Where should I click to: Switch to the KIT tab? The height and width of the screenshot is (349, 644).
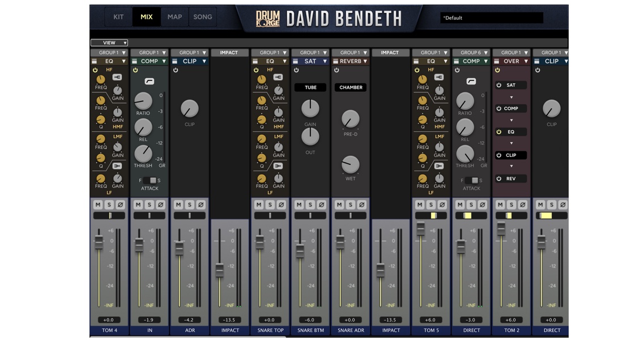tap(118, 16)
